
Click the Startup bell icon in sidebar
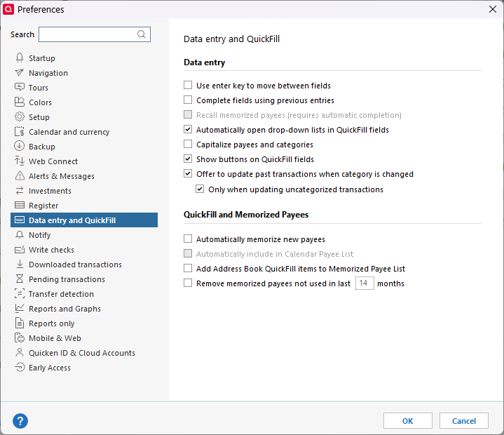click(20, 58)
